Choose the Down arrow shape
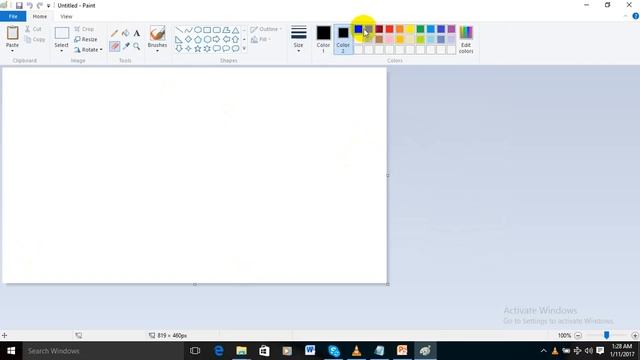The image size is (640, 360). click(179, 49)
